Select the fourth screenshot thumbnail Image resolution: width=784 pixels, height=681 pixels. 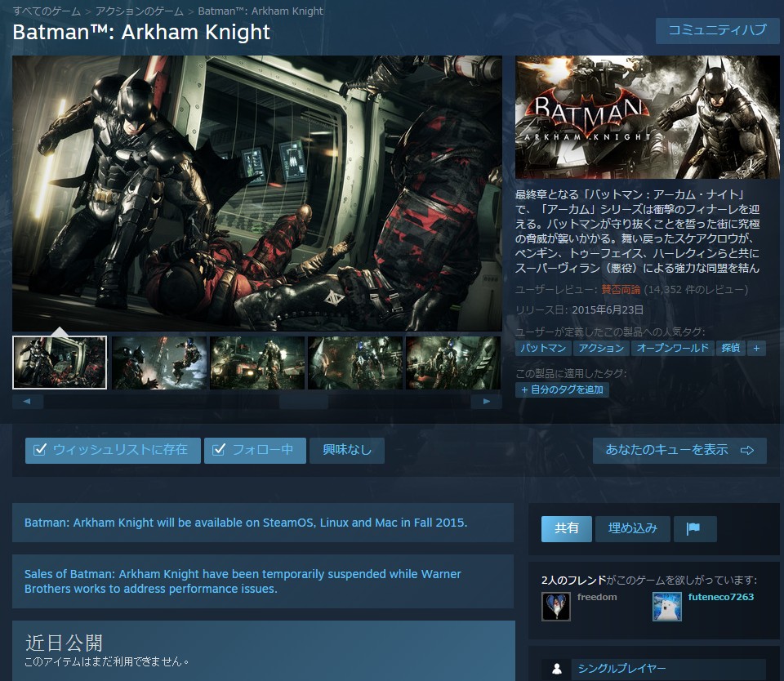(x=355, y=363)
